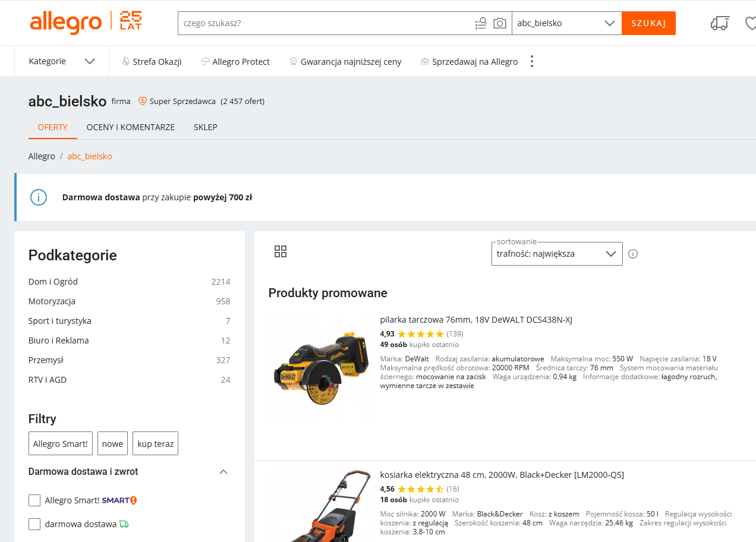Tick the darmowa dostawa checkbox

coord(34,524)
